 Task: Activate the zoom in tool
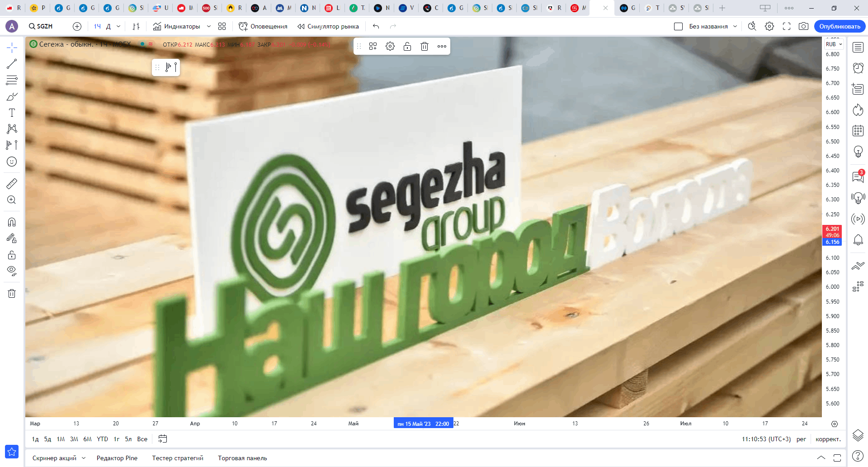click(12, 200)
